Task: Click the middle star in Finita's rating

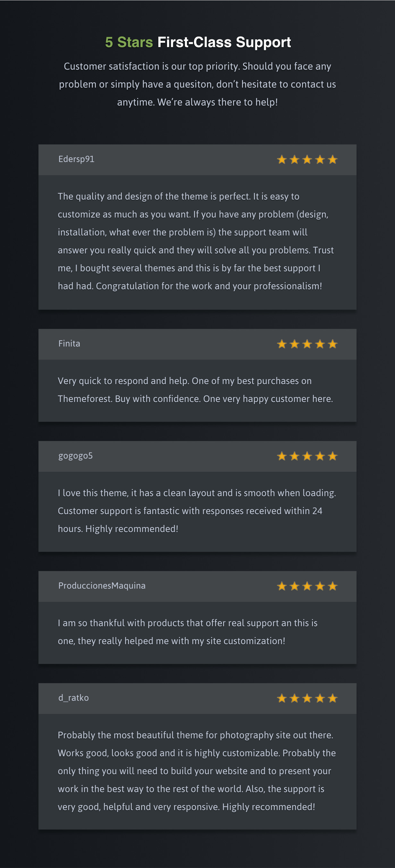Action: pos(307,344)
